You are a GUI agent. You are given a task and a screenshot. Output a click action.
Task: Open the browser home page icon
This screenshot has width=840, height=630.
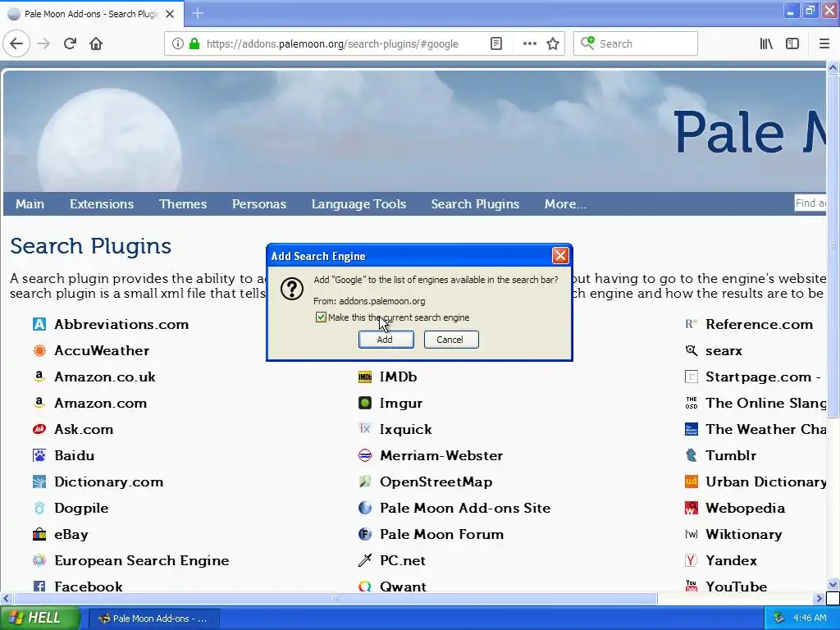click(96, 43)
